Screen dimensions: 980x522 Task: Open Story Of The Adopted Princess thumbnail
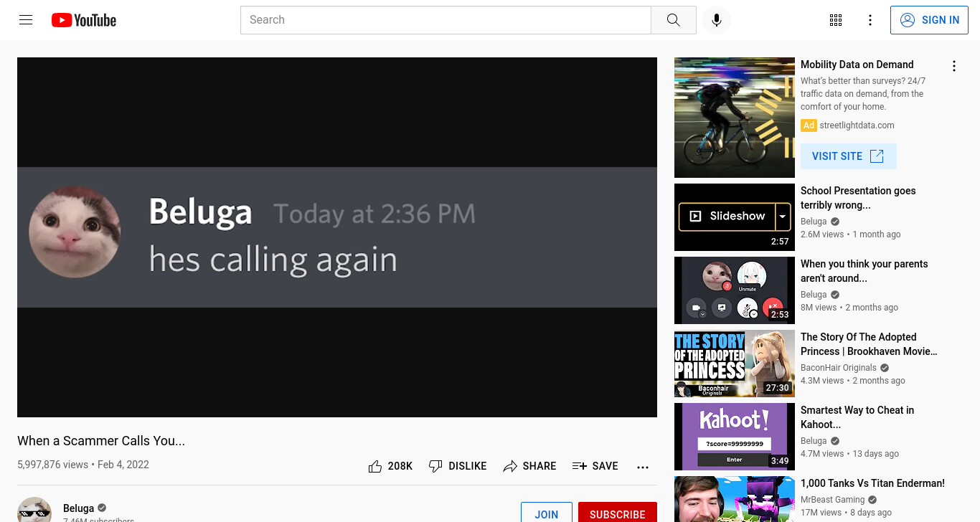coord(735,364)
